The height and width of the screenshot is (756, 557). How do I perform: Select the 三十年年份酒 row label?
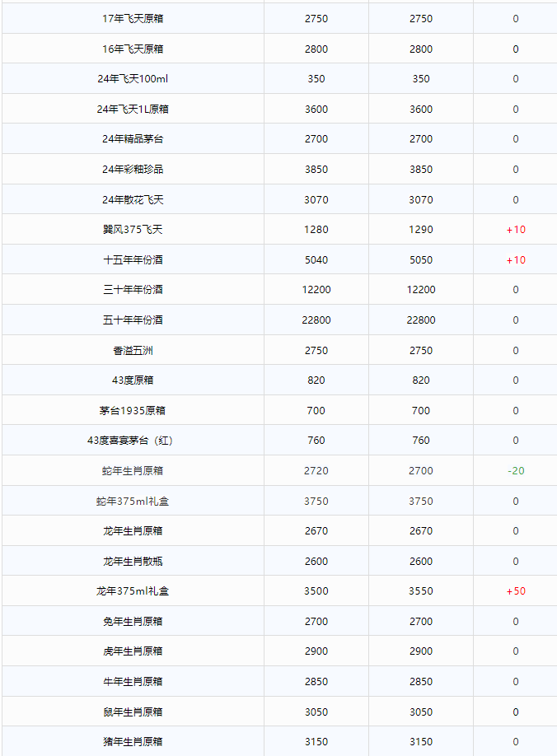pyautogui.click(x=133, y=290)
